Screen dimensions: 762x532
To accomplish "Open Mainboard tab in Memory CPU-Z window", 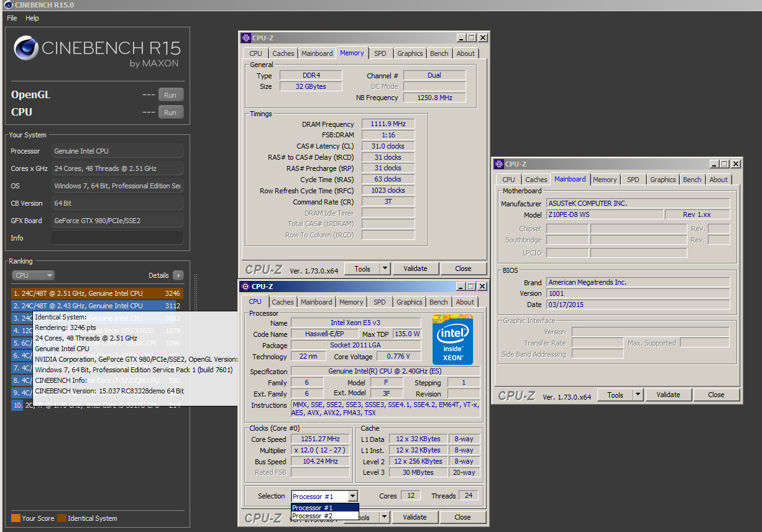I will [x=317, y=53].
